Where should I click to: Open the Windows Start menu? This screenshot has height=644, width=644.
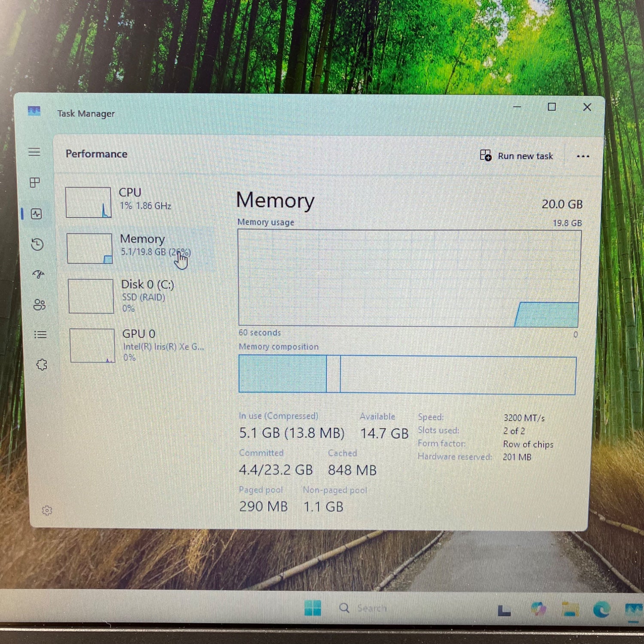313,608
